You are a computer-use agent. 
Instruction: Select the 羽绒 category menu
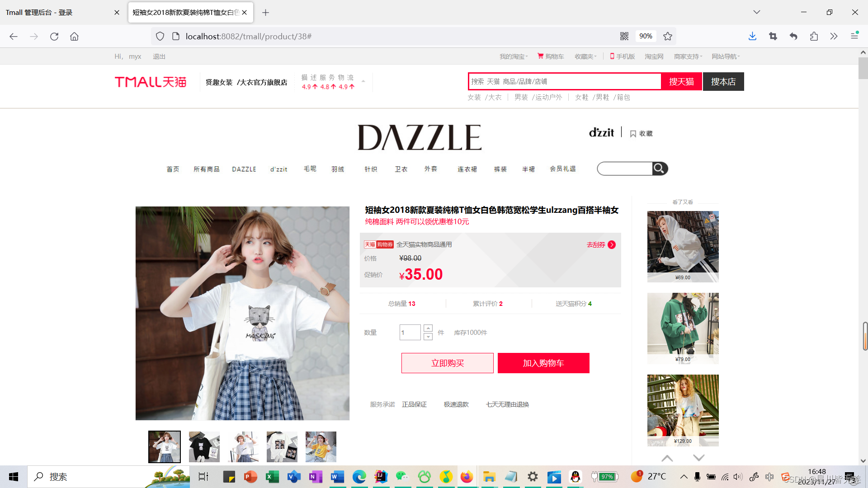click(338, 169)
